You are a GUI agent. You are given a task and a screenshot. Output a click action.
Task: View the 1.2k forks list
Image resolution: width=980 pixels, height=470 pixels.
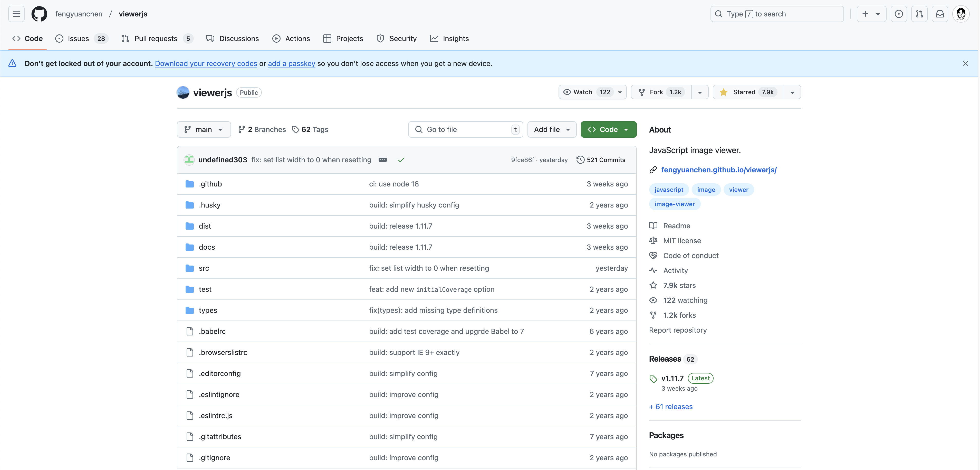tap(672, 315)
